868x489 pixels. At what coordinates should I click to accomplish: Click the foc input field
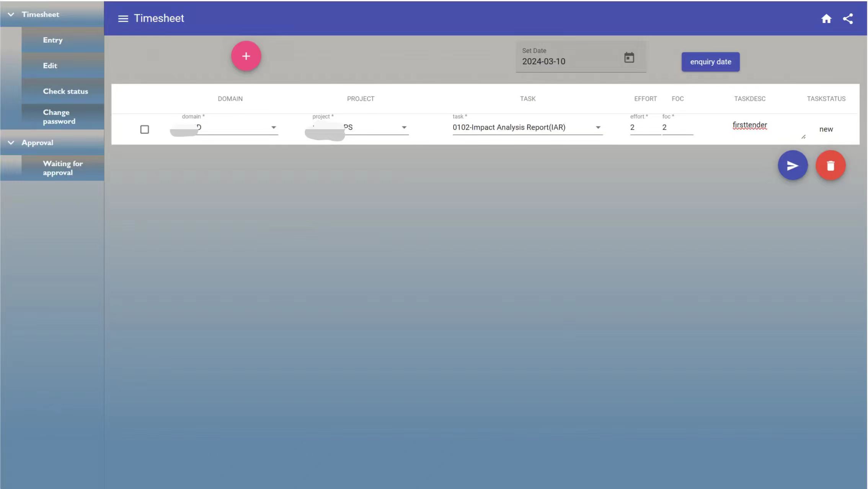[x=677, y=127]
